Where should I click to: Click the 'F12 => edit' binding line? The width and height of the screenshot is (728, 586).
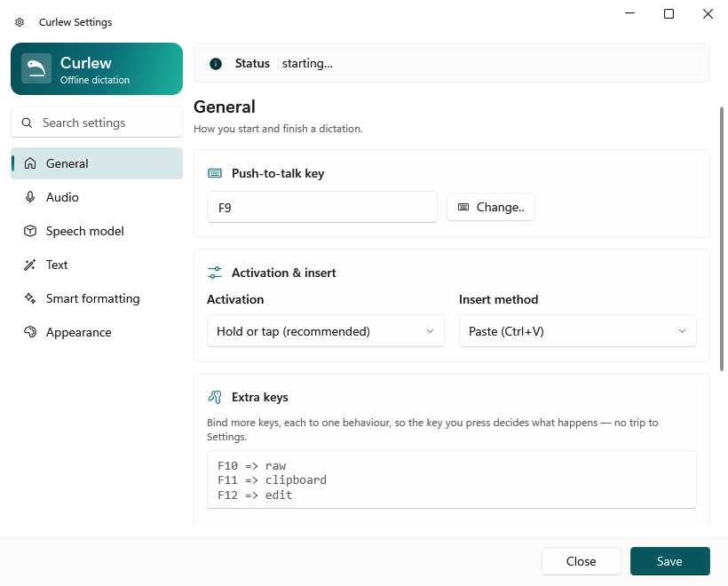(x=255, y=495)
